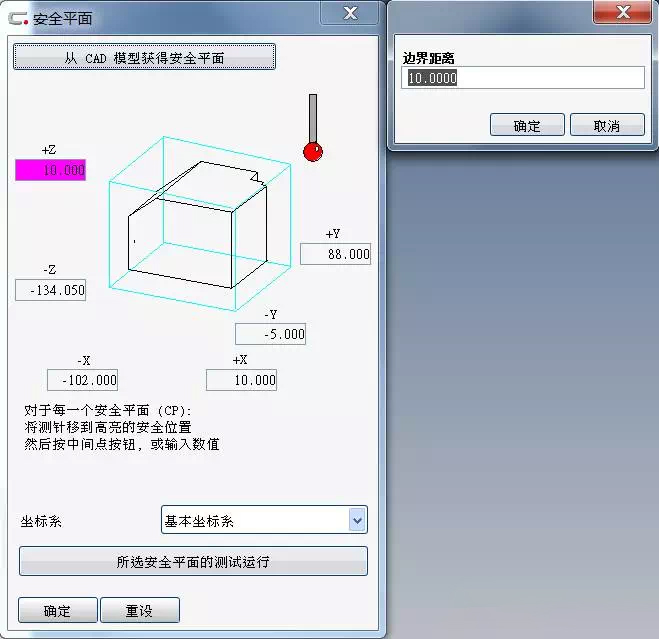Select the -X field showing -102.000

point(82,380)
